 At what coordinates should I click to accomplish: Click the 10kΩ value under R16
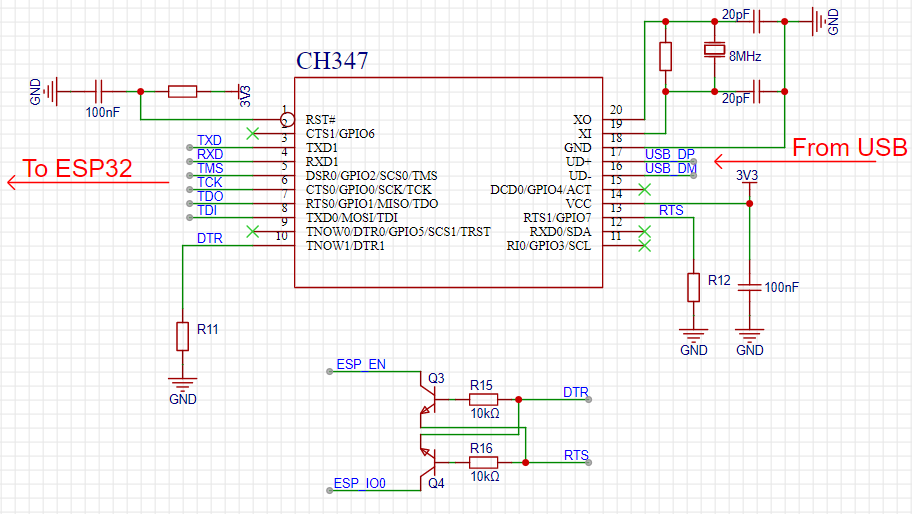click(485, 476)
